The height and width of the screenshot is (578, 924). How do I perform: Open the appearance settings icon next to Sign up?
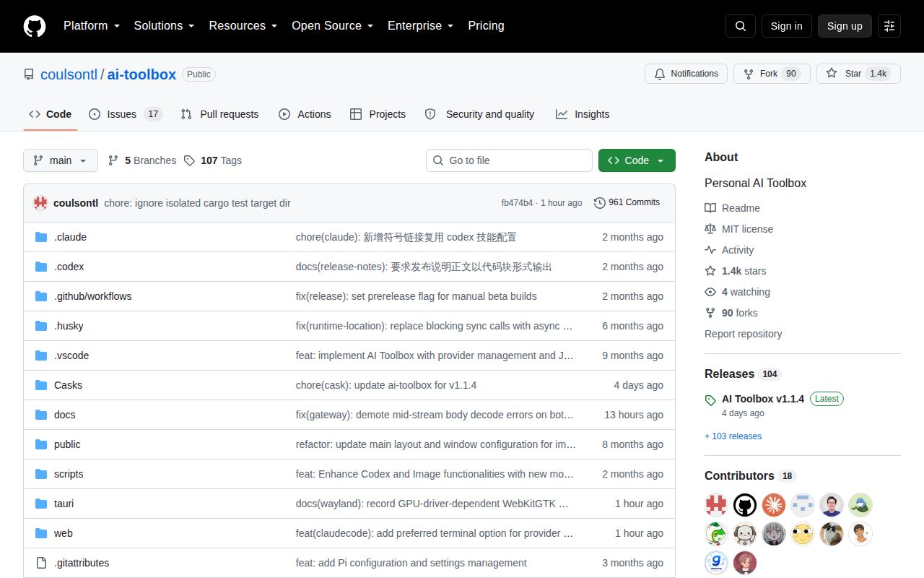click(889, 26)
